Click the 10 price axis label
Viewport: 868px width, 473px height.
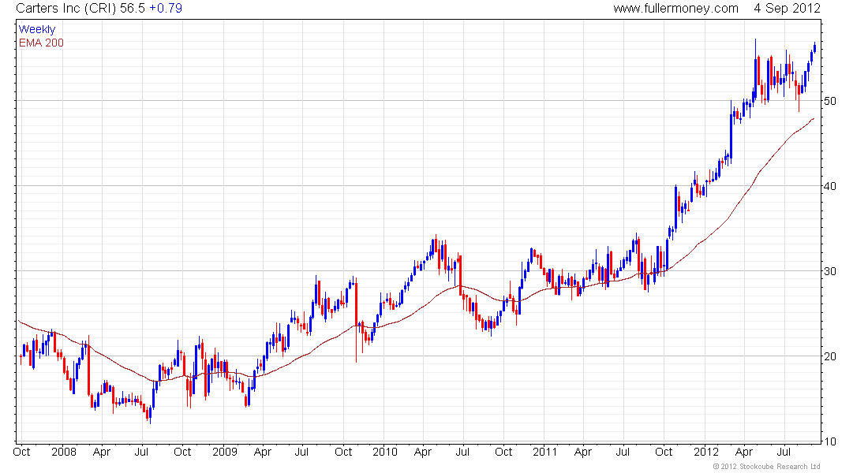click(x=830, y=441)
